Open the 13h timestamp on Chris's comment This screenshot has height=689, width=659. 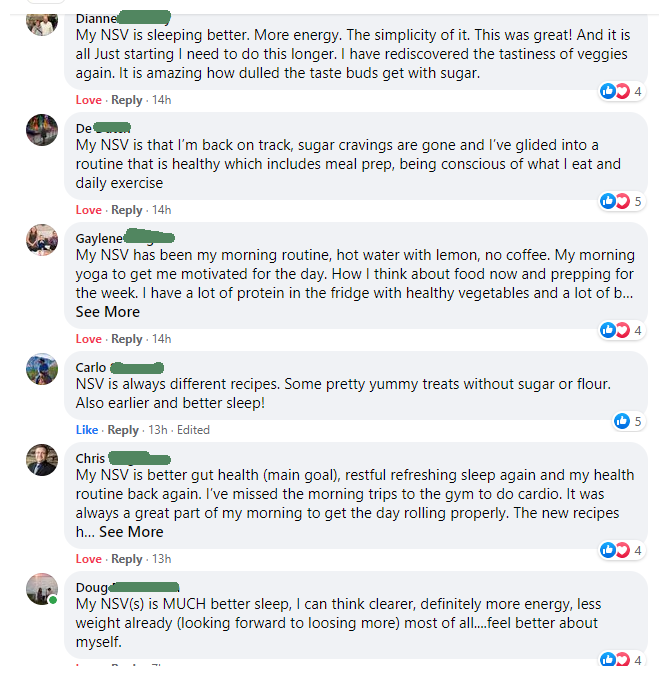162,559
